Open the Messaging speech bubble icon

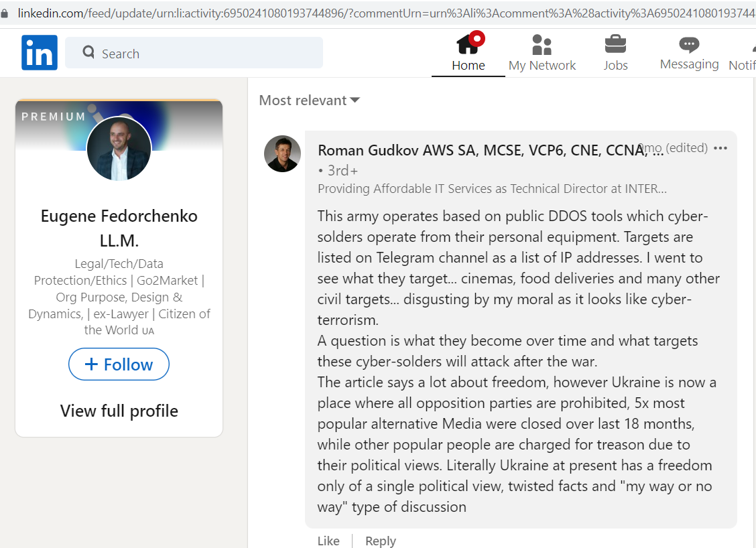689,45
